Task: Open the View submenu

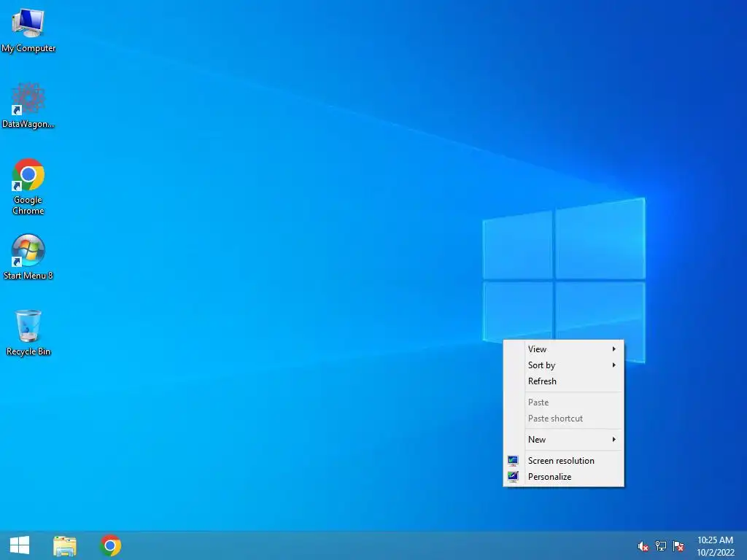Action: [x=564, y=349]
